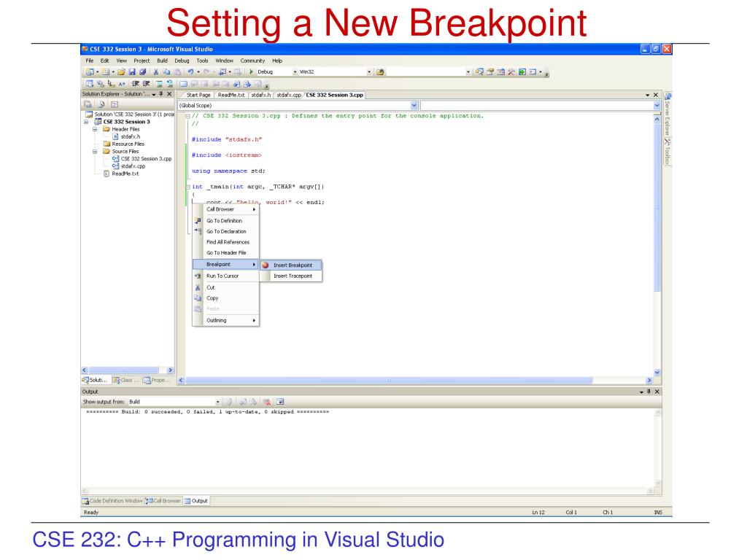Screen dimensions: 747x560
Task: Select Run To Cursor in context menu
Action: click(226, 276)
